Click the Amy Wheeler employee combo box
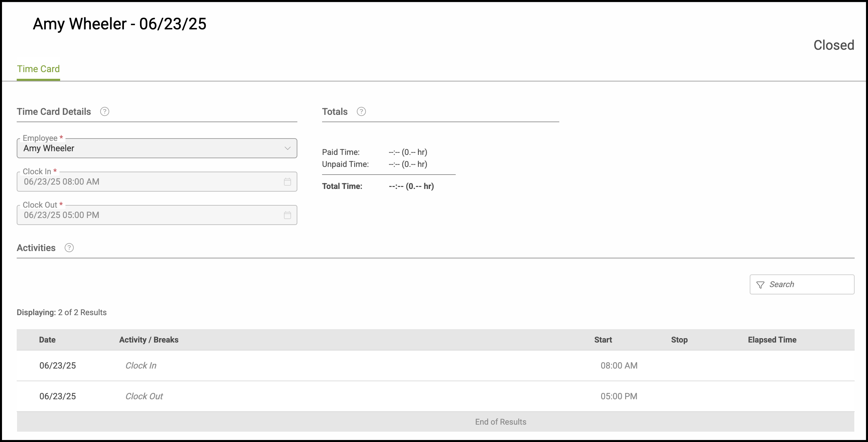Image resolution: width=868 pixels, height=442 pixels. 148,149
